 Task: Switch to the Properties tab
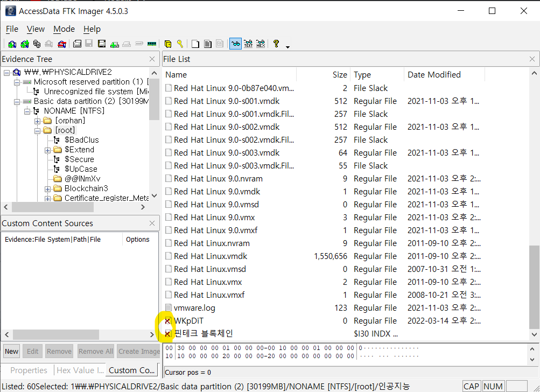coord(29,370)
